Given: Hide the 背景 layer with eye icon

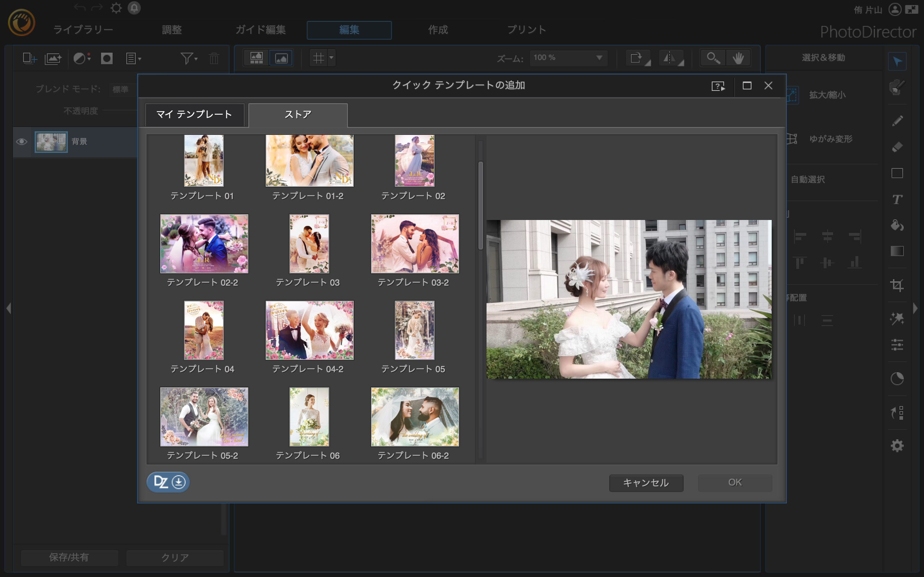Looking at the screenshot, I should 22,142.
